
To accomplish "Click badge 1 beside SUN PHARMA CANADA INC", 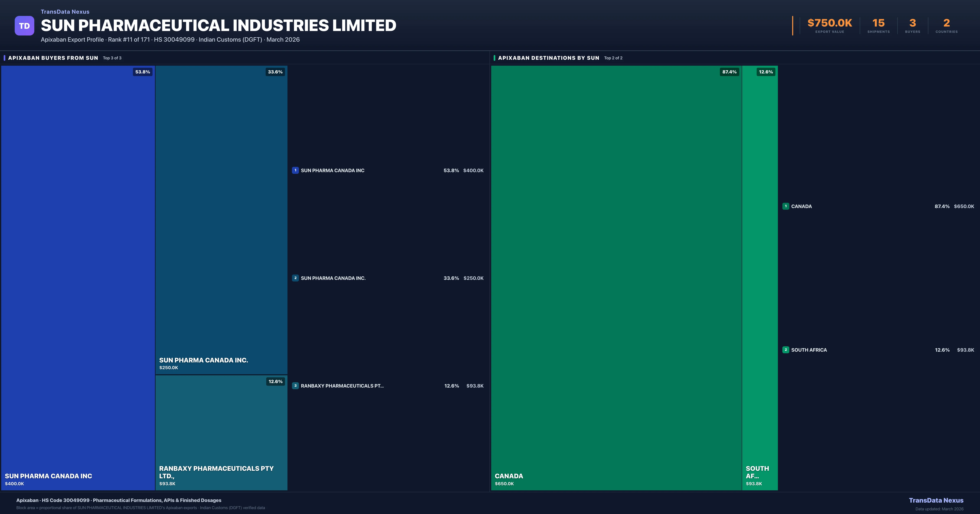I will tap(296, 170).
